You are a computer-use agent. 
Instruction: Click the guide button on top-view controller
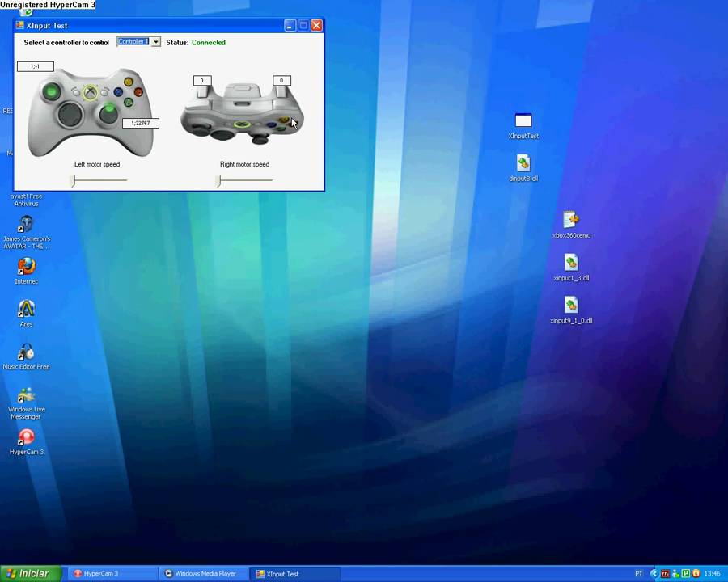point(241,124)
